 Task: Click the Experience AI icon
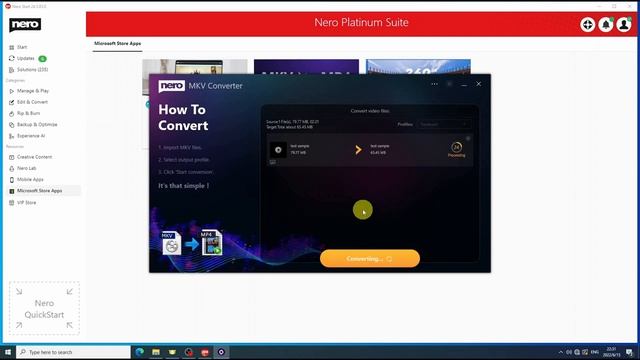coord(11,136)
